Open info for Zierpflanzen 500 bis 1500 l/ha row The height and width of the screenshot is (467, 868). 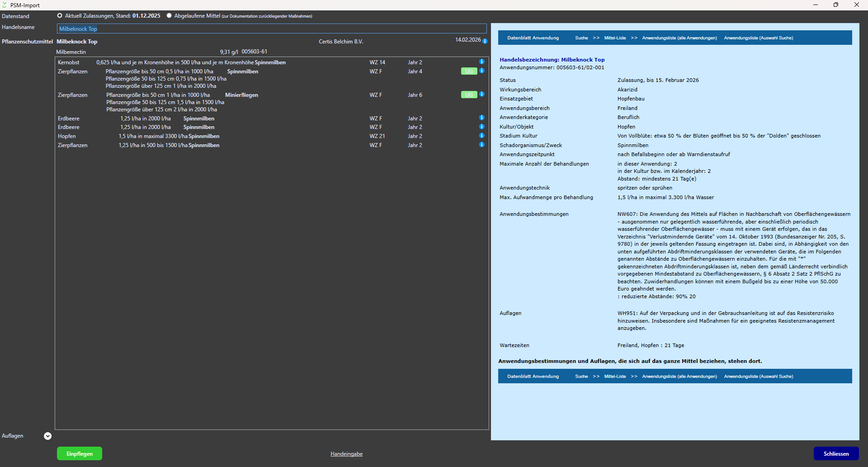pos(481,145)
